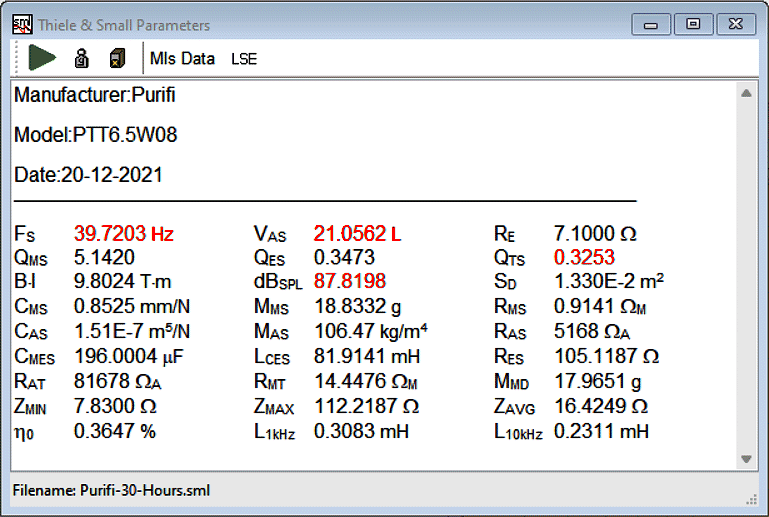Click B·l value 9.8024 T·m

pyautogui.click(x=122, y=282)
